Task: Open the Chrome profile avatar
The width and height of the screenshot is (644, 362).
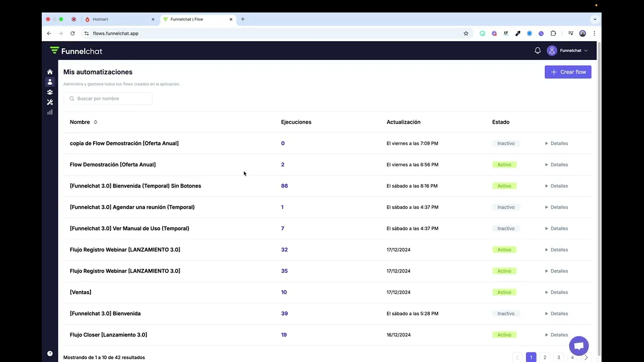Action: tap(583, 33)
